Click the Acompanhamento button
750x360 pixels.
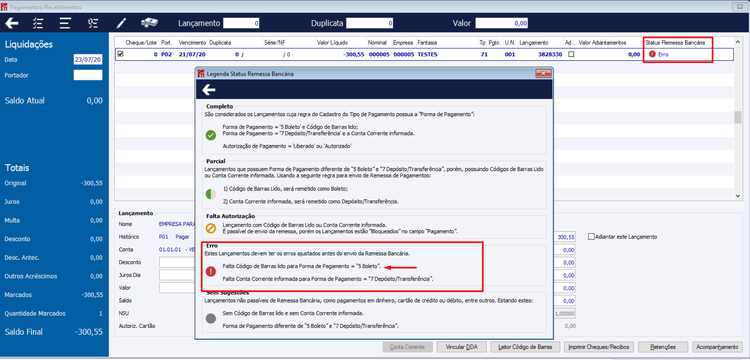pos(717,347)
